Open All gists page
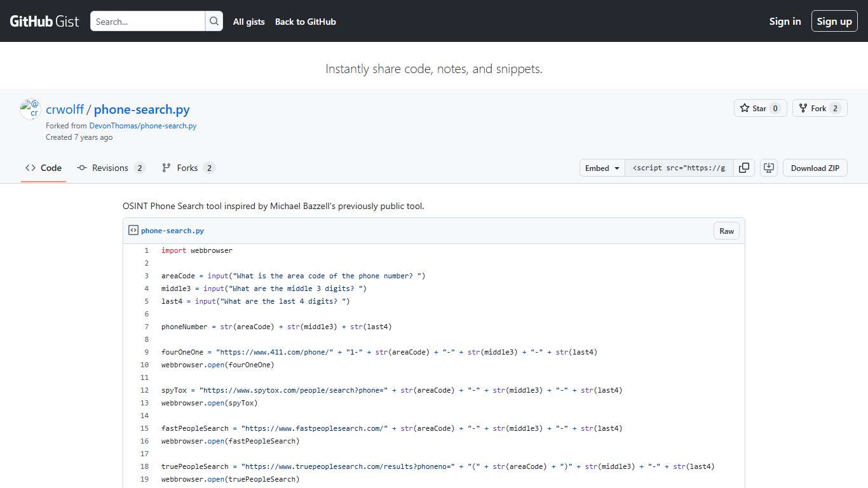868x488 pixels. click(248, 22)
